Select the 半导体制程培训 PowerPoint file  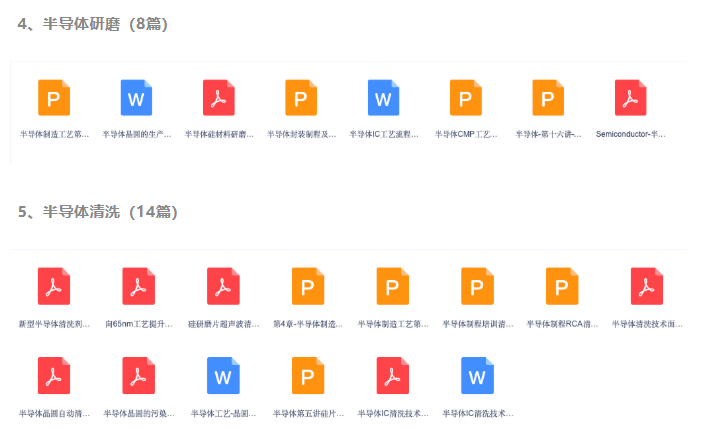[x=477, y=286]
